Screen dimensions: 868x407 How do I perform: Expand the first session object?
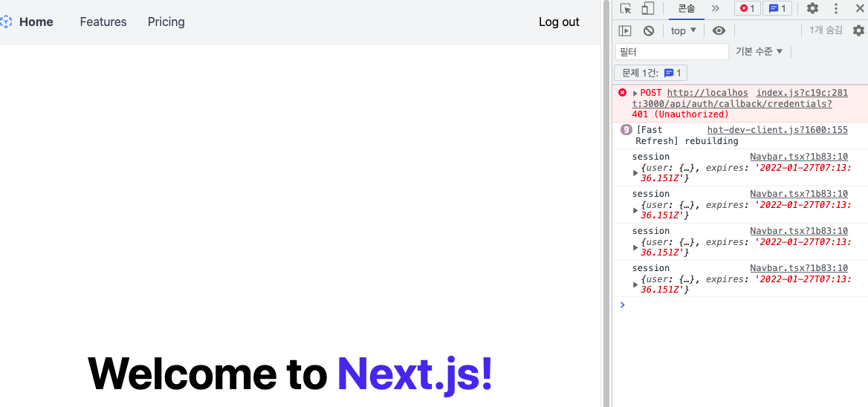635,173
